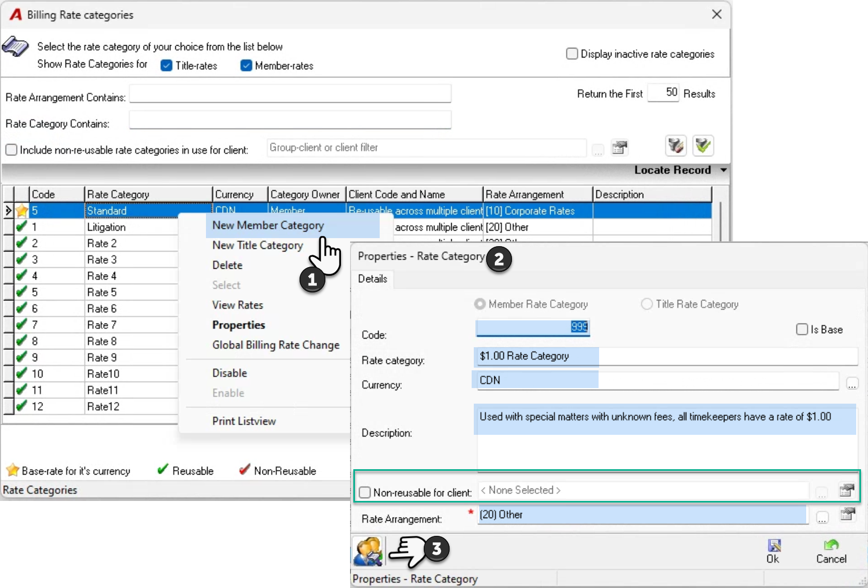Click ellipsis button next to Rate Arrangement field

coord(822,518)
